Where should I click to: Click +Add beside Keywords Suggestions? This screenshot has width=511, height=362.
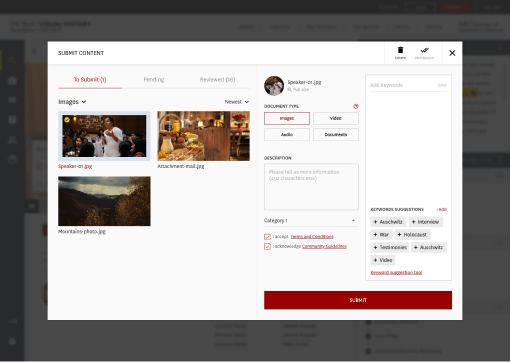tap(442, 209)
